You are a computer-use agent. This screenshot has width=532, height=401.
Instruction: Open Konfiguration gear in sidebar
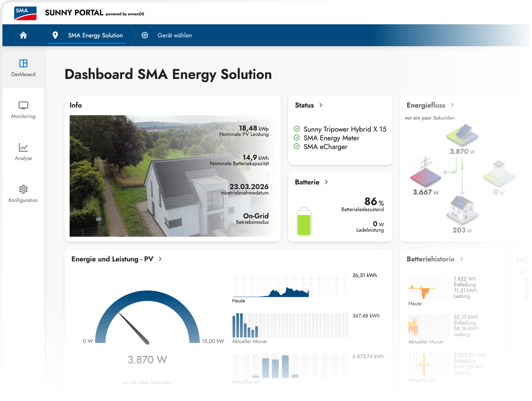tap(23, 193)
